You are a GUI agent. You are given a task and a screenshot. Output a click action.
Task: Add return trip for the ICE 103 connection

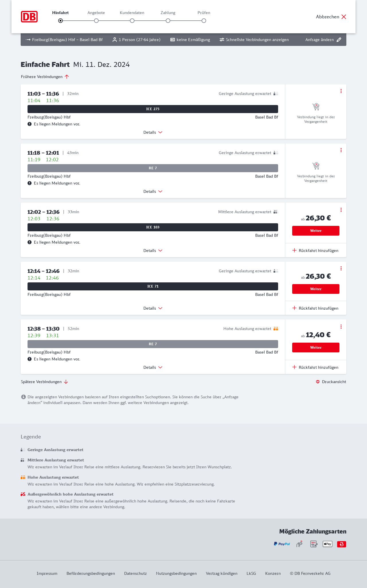315,251
